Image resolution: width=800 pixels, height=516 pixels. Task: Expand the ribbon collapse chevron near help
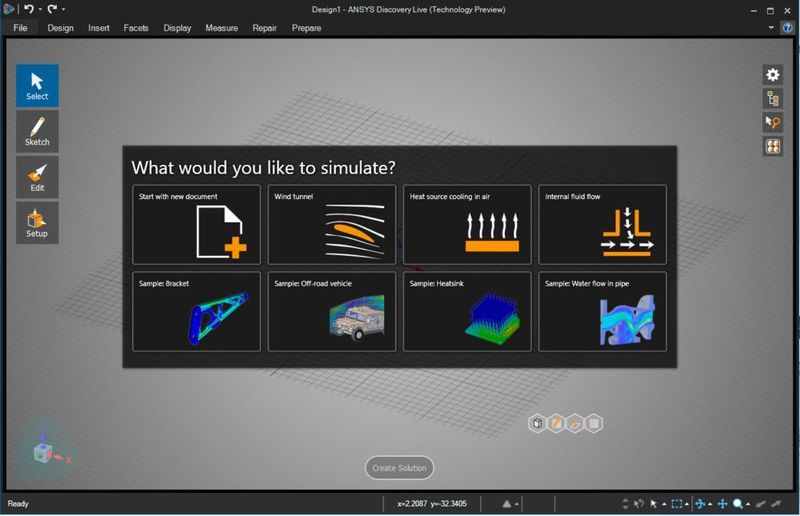point(771,28)
